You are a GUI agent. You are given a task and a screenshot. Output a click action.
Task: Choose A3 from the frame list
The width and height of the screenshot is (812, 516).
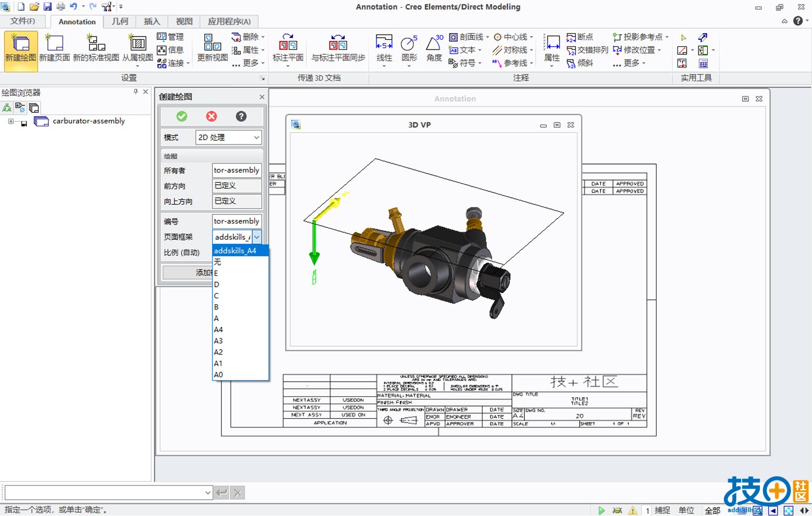[x=240, y=341]
